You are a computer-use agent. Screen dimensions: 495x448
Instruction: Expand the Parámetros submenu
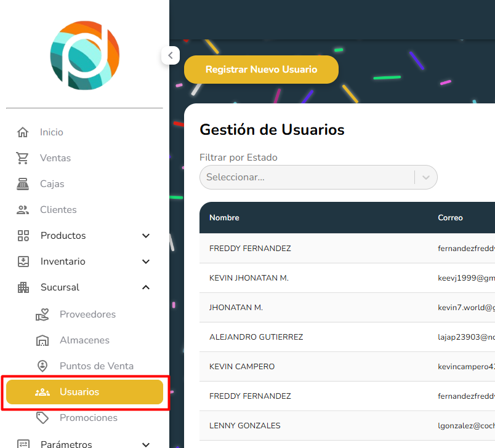tap(146, 443)
